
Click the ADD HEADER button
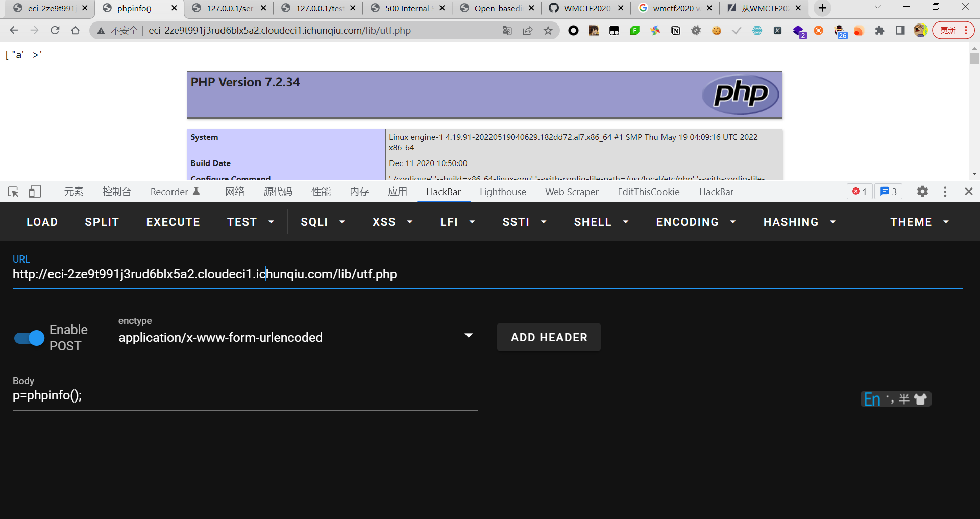[x=549, y=337]
